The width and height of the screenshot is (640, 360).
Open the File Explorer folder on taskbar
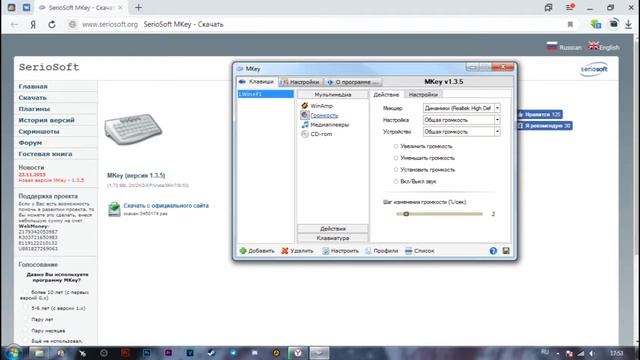[39, 353]
